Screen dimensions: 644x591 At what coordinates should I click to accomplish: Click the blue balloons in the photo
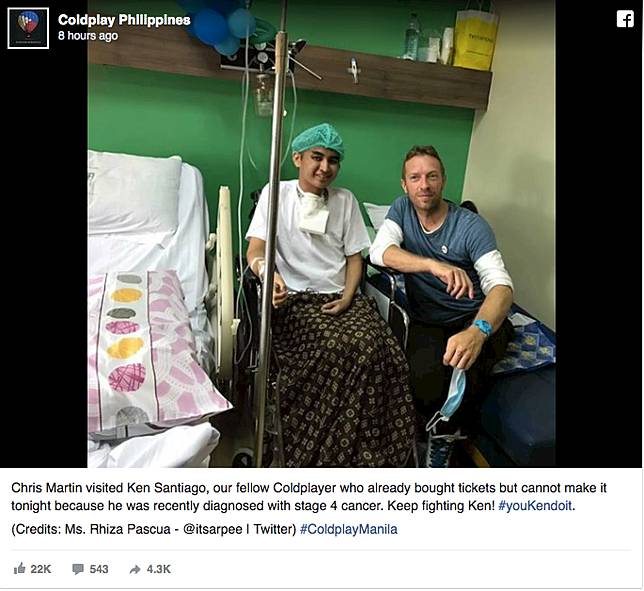220,25
